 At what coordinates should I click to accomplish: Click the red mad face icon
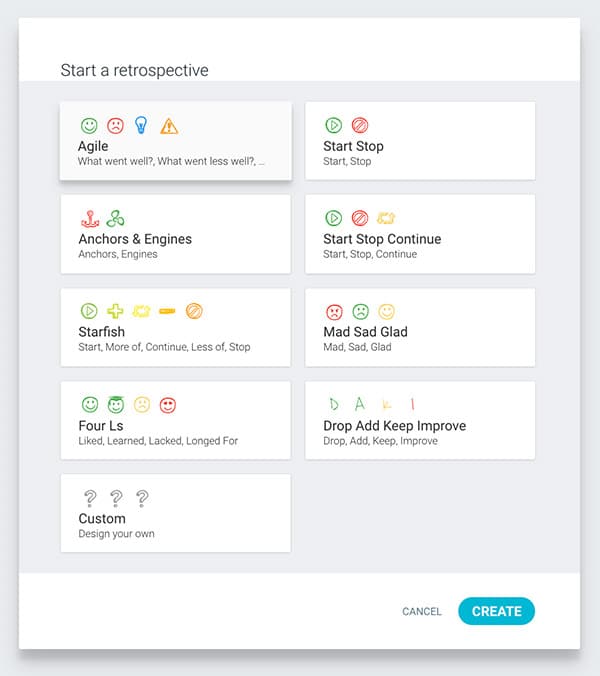[x=334, y=312]
